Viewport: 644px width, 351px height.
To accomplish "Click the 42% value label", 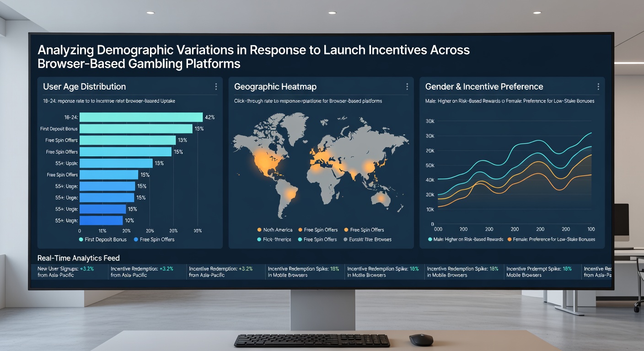I will click(210, 117).
